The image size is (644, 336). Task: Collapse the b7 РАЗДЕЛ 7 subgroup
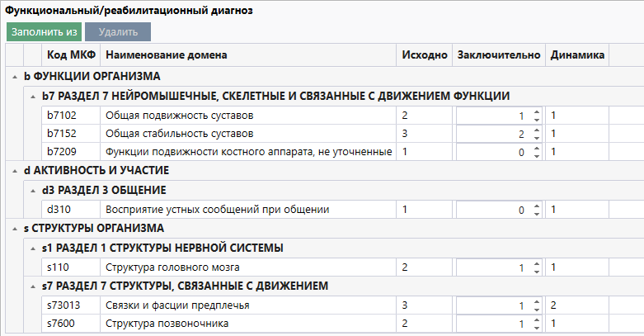(x=33, y=96)
